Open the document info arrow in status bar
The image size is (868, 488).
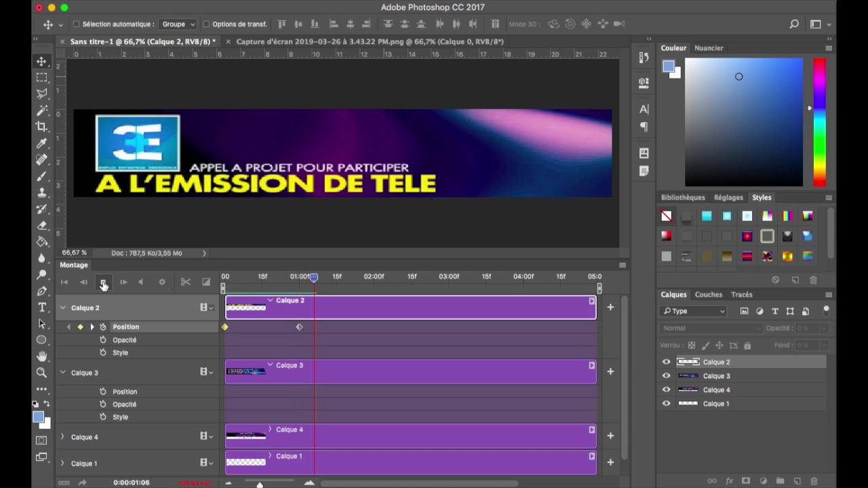[204, 253]
